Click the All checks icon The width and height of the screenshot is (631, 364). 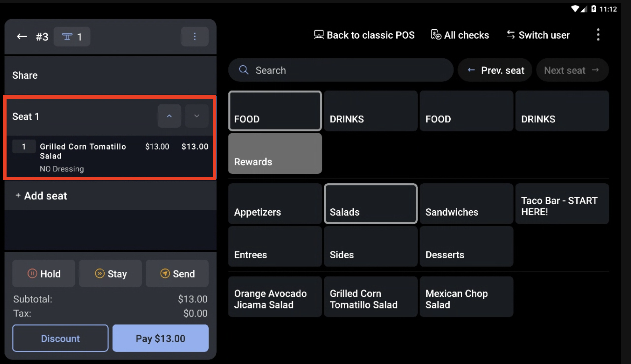tap(436, 35)
